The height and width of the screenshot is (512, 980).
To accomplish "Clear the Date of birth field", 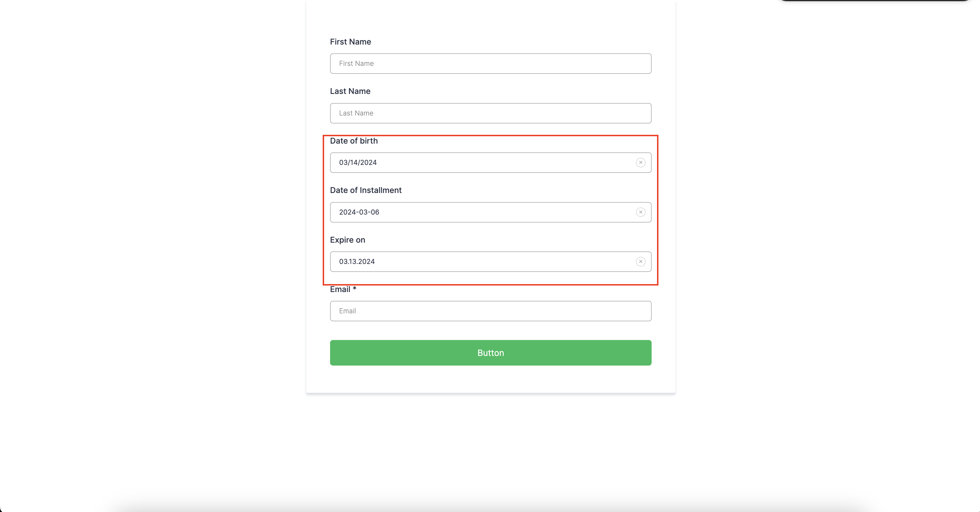I will tap(641, 163).
